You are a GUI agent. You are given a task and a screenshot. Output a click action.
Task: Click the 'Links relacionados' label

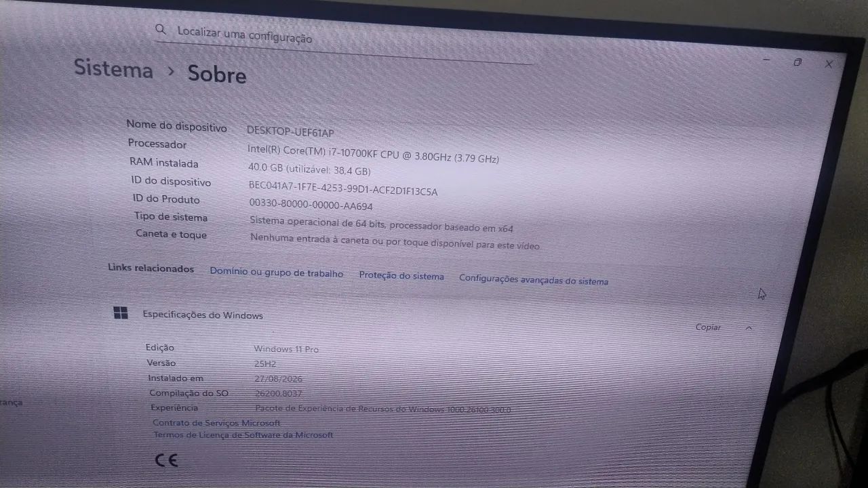click(151, 268)
